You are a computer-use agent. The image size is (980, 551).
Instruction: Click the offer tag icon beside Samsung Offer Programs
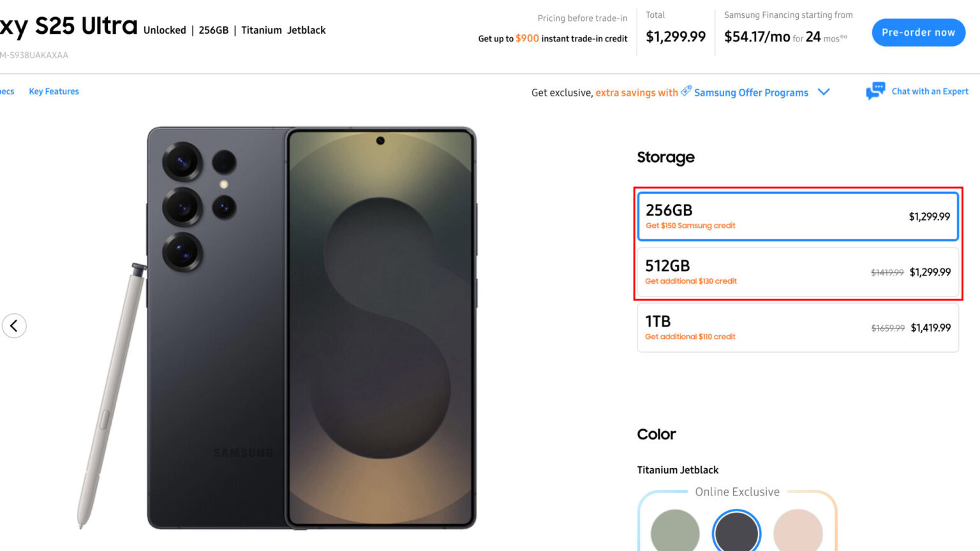pos(686,91)
